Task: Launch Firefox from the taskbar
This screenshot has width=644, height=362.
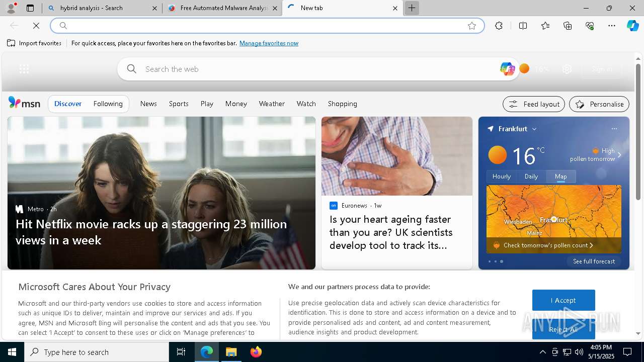Action: (x=256, y=352)
